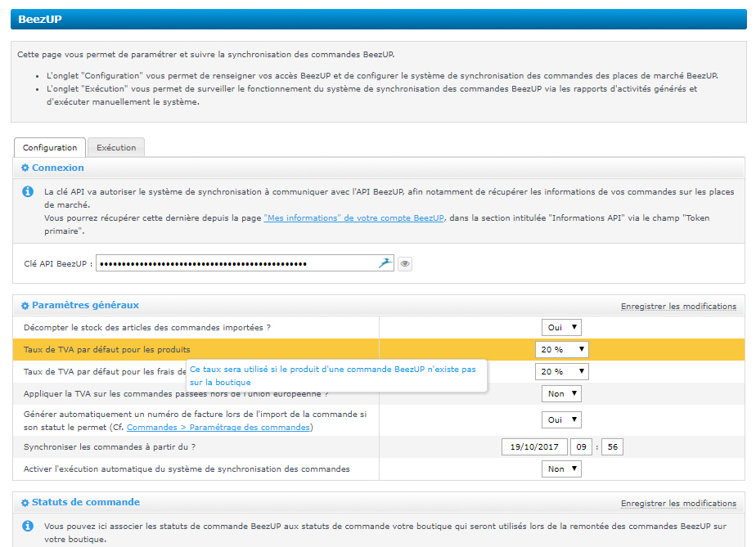Open automatic execution activation dropdown
The image size is (756, 547).
pos(561,469)
